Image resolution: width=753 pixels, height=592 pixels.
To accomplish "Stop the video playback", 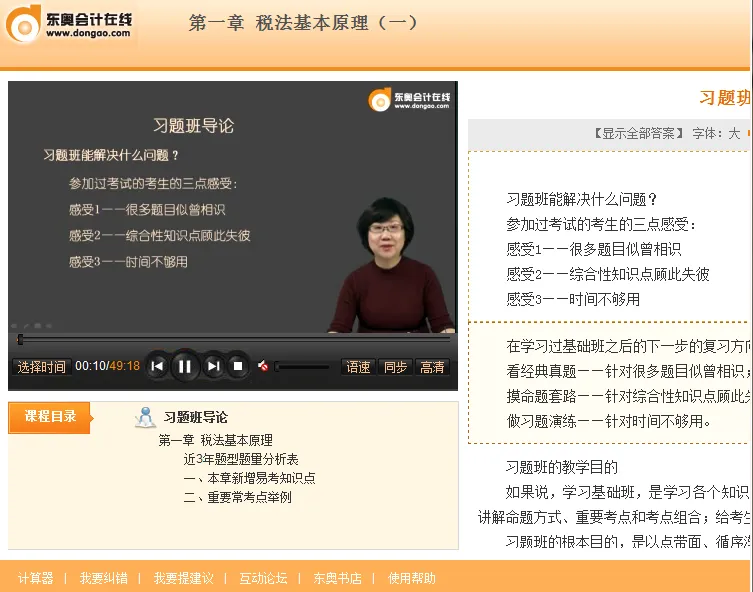I will pyautogui.click(x=238, y=366).
